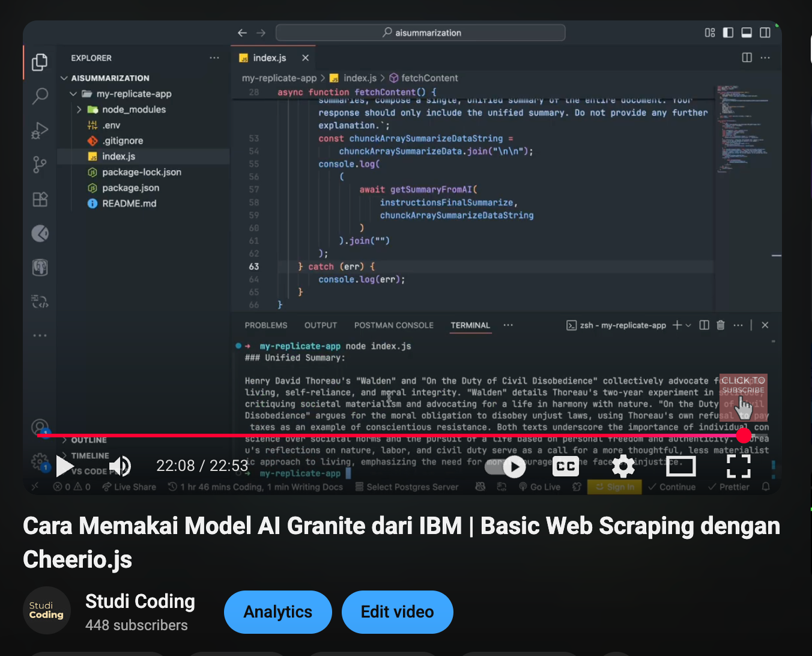The width and height of the screenshot is (812, 656).
Task: Toggle closed captions on video
Action: pyautogui.click(x=565, y=466)
